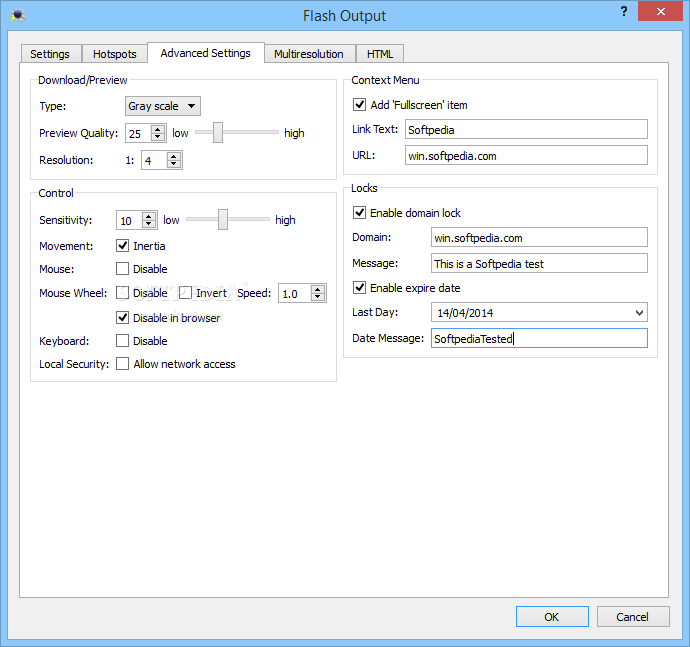Uncheck Disable in browser checkbox
690x647 pixels.
point(122,317)
